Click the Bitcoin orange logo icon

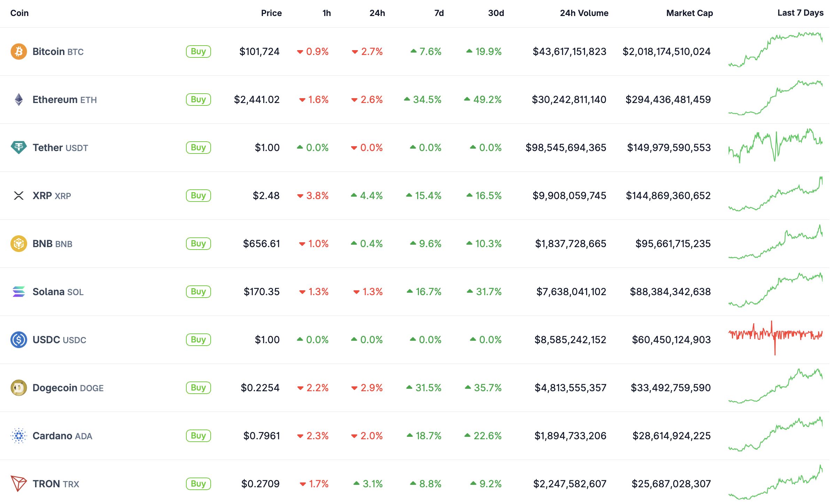tap(19, 52)
